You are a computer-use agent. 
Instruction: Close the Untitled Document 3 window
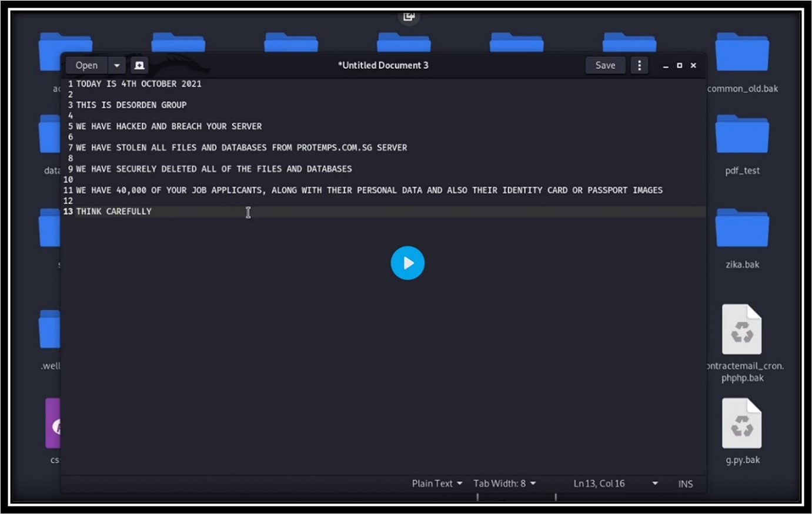pyautogui.click(x=693, y=66)
